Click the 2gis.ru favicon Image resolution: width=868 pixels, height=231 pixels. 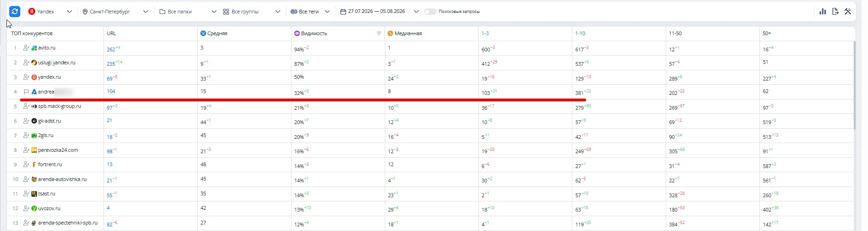(x=34, y=135)
